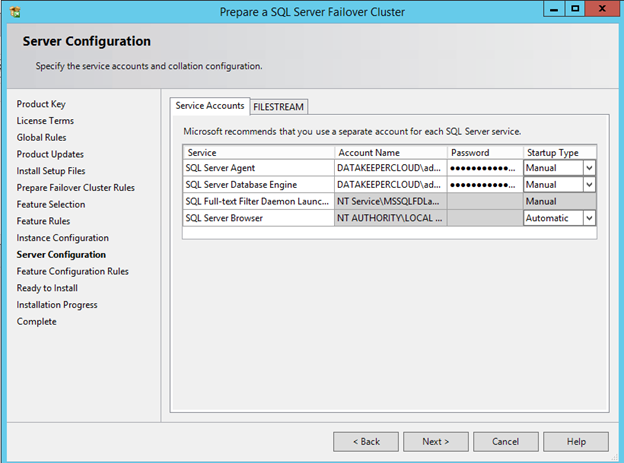Screen dimensions: 624x463
Task: Edit the Database Engine account name
Action: 390,185
